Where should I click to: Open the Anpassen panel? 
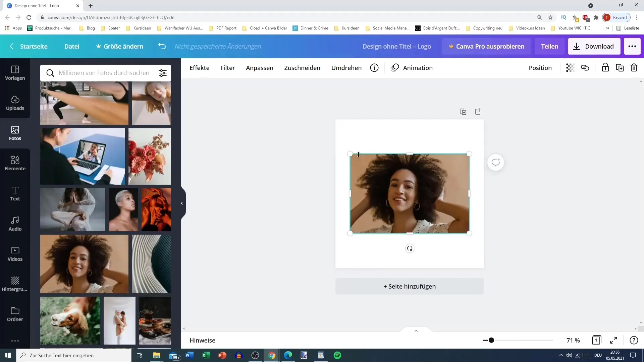[260, 68]
